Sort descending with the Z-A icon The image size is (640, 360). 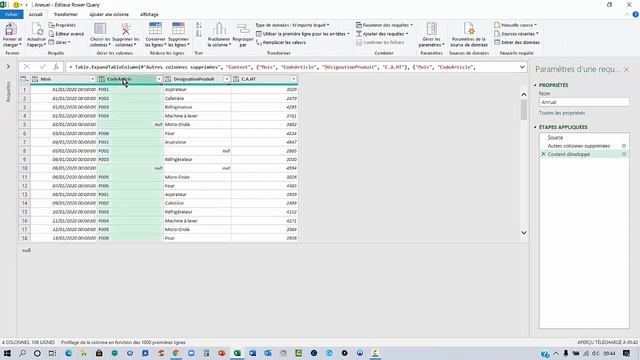click(x=199, y=33)
